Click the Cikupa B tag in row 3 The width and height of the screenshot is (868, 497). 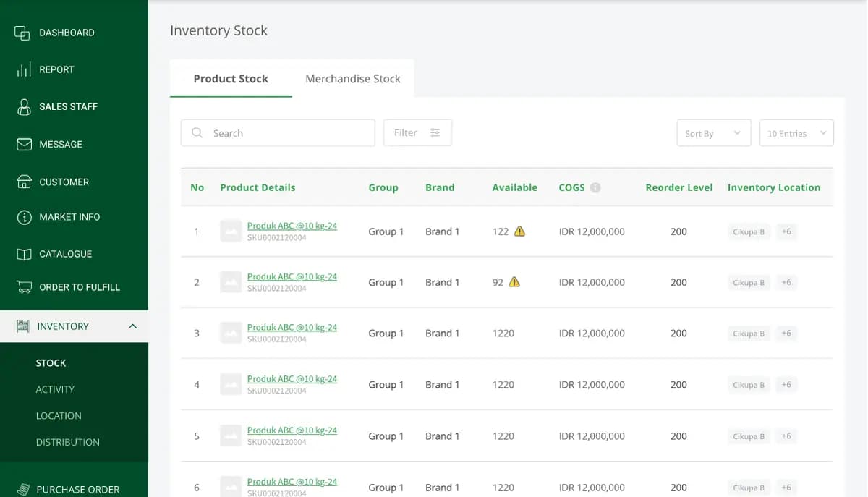(749, 334)
